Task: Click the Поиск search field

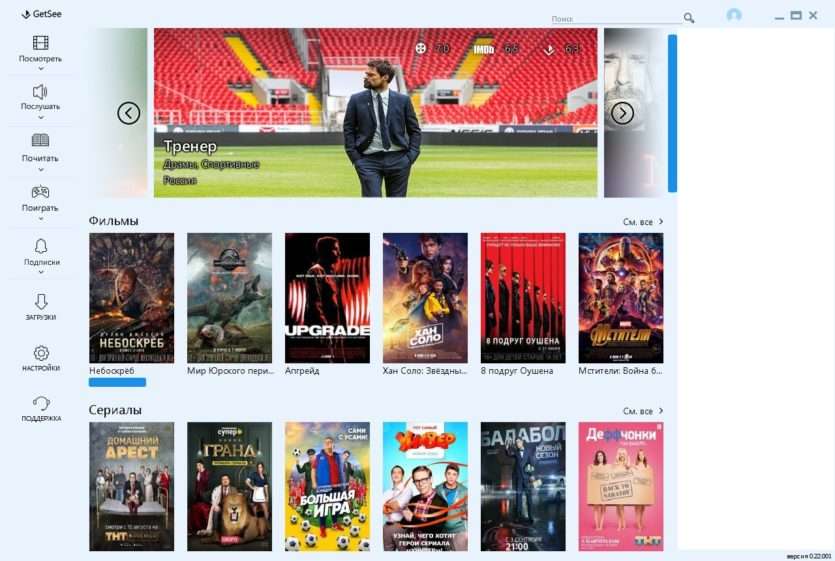Action: click(616, 19)
